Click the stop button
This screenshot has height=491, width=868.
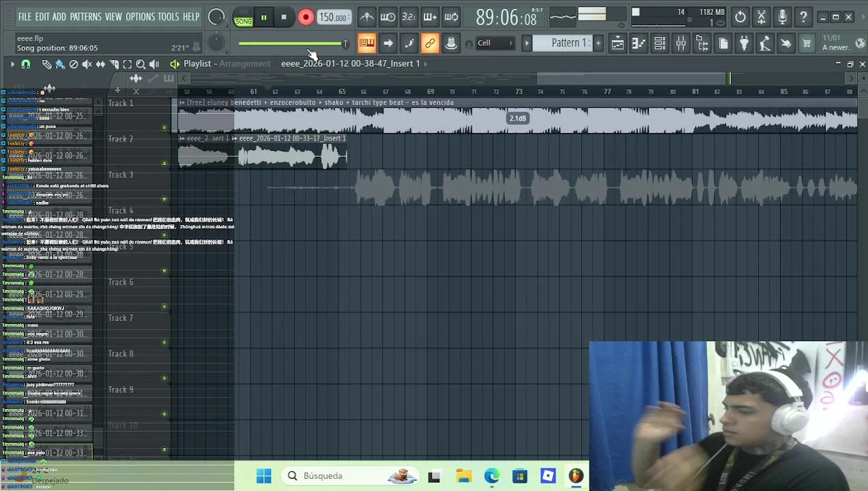[x=284, y=17]
